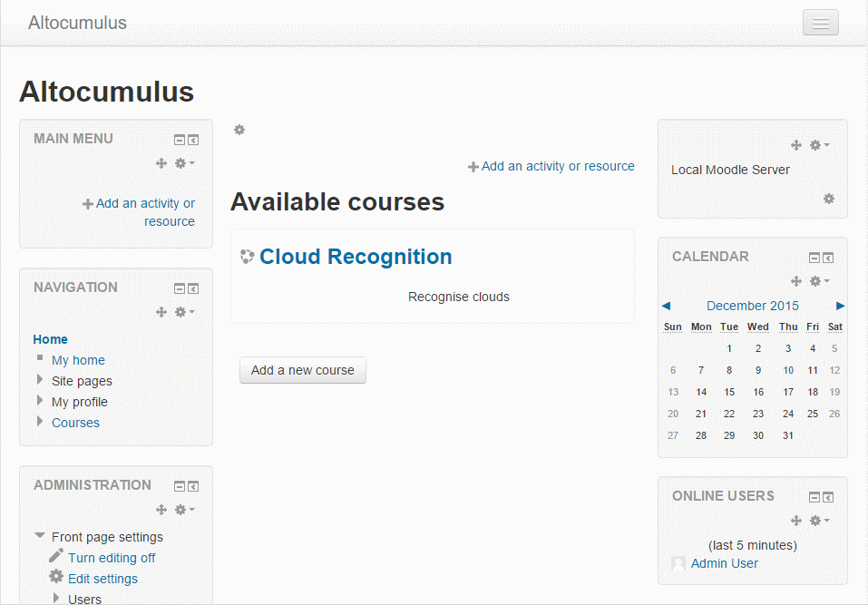
Task: Open Edit settings in Administration
Action: pyautogui.click(x=102, y=579)
